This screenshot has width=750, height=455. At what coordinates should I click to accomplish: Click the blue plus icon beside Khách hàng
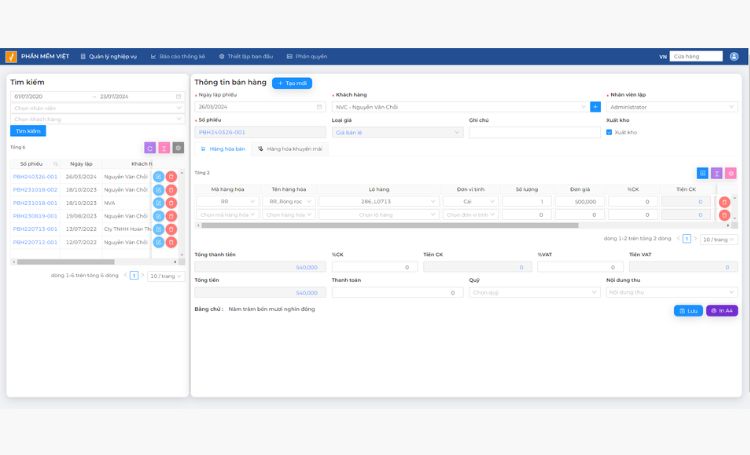(595, 106)
